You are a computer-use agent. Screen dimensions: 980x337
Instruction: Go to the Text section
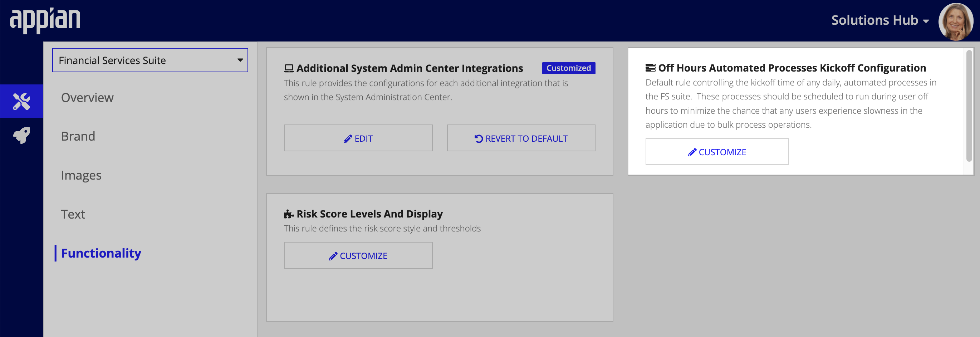[73, 214]
